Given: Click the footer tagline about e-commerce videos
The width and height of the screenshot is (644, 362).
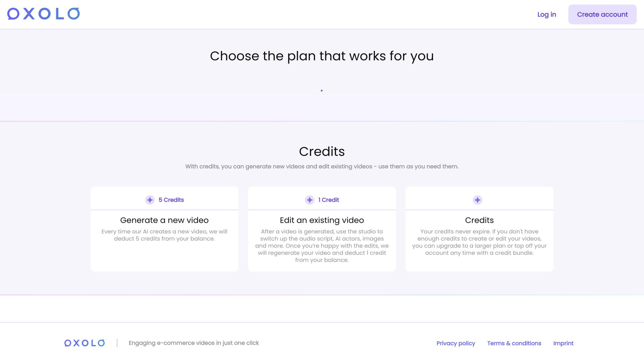Looking at the screenshot, I should (194, 343).
